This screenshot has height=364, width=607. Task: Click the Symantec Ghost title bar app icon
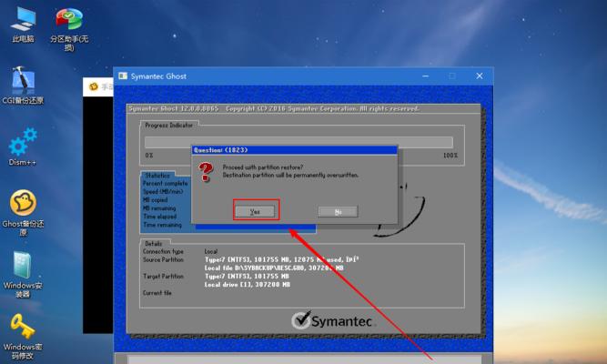coord(123,76)
